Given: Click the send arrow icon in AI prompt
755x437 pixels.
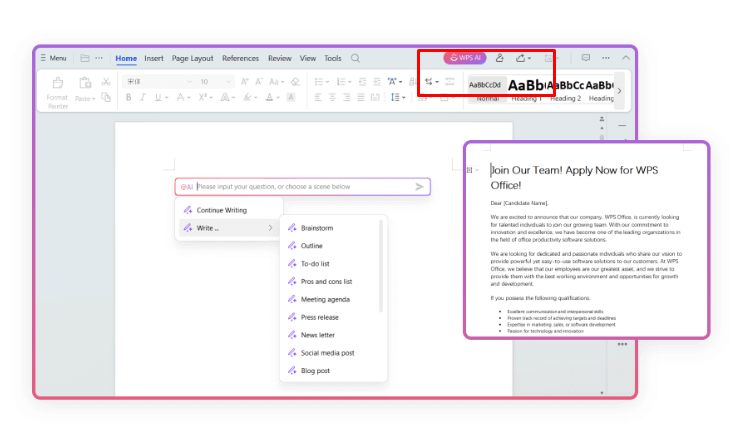Looking at the screenshot, I should click(x=420, y=186).
